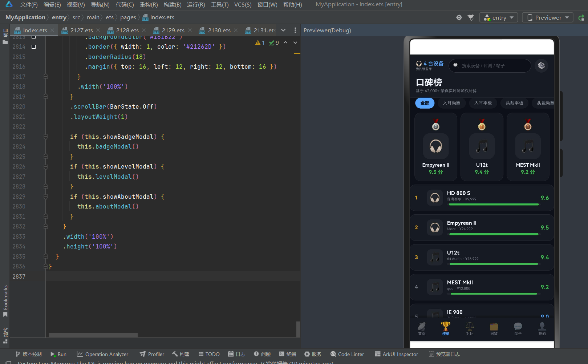The height and width of the screenshot is (364, 588).
Task: Click the editor horizontal scrollbar
Action: pyautogui.click(x=93, y=335)
